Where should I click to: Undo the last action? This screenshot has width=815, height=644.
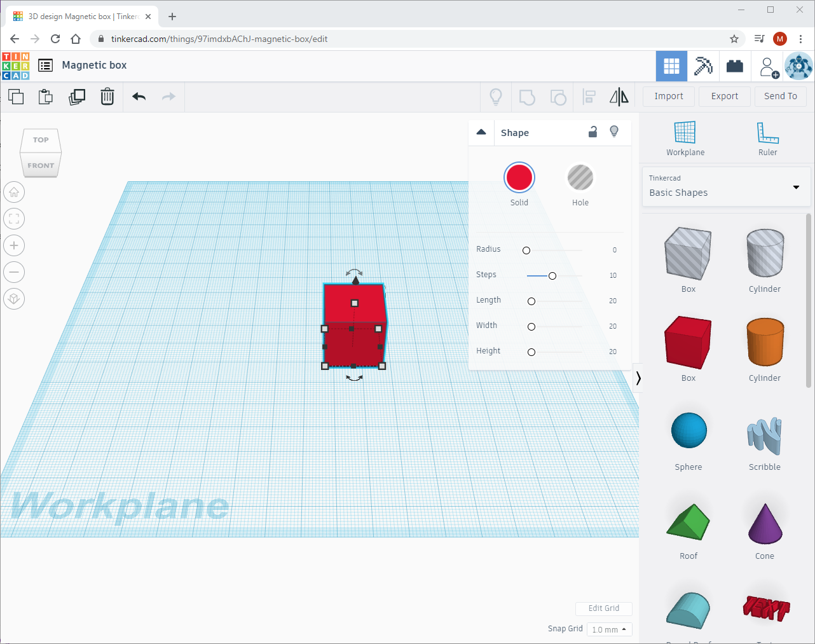click(x=139, y=97)
